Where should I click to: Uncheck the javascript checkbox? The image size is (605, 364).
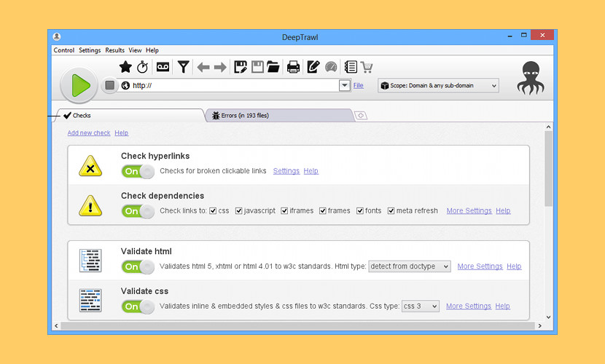click(x=239, y=210)
